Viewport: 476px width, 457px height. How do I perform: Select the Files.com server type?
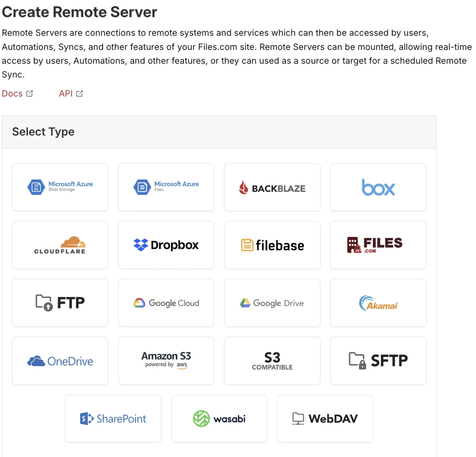(378, 245)
